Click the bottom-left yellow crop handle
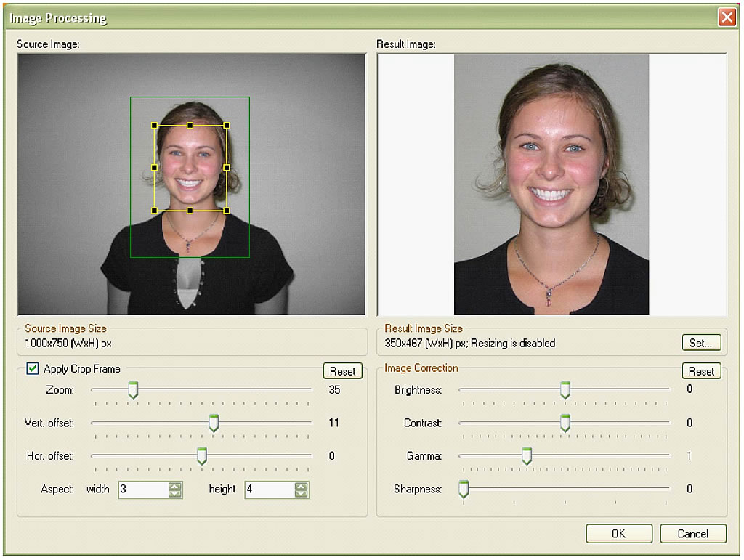Viewport: 744px width, 560px height. click(154, 211)
